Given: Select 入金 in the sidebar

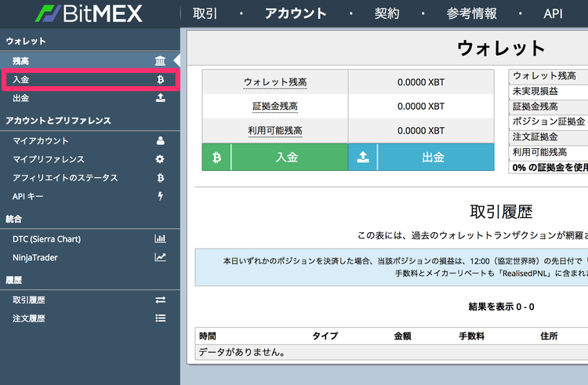Looking at the screenshot, I should click(90, 79).
